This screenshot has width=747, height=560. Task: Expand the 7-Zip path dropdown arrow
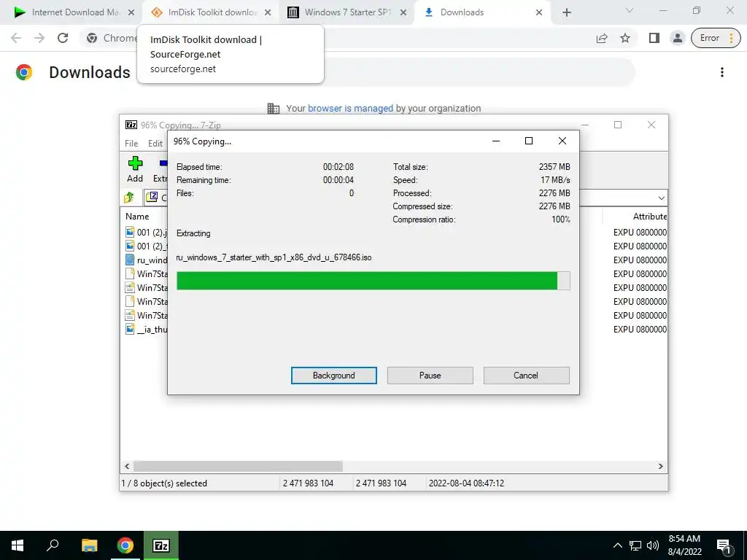coord(661,198)
